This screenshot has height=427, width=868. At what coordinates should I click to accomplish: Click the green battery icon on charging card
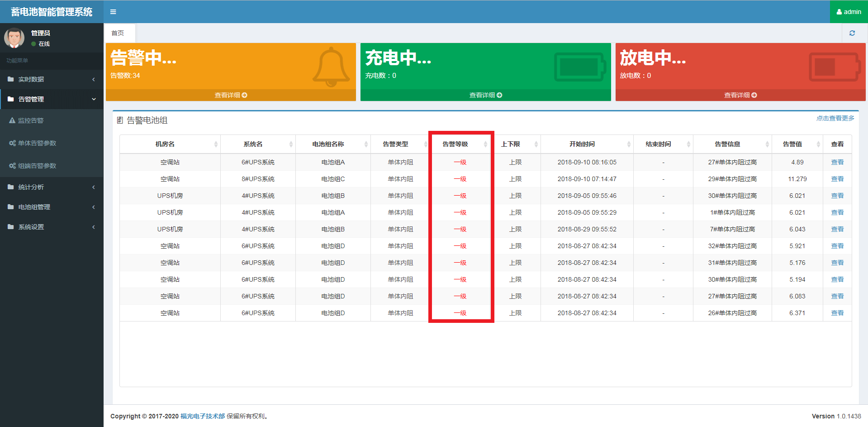(580, 67)
